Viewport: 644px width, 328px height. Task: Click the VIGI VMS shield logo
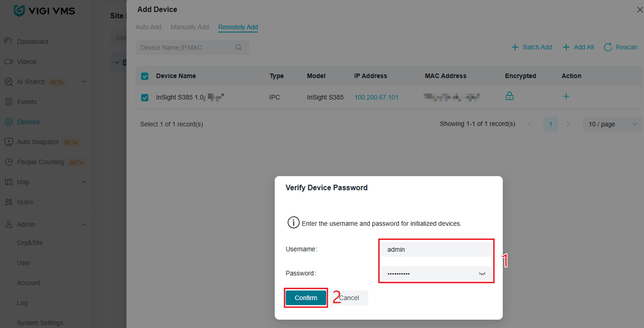(x=19, y=11)
